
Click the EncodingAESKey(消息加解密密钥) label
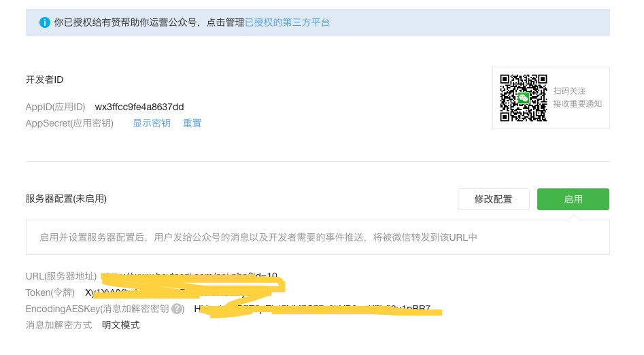[x=97, y=309]
